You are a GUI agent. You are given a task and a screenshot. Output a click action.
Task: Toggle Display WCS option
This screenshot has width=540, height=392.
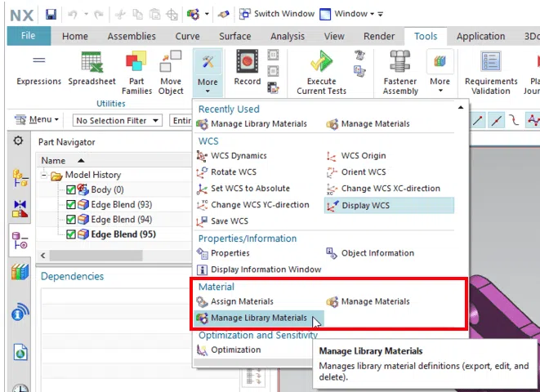click(x=389, y=206)
